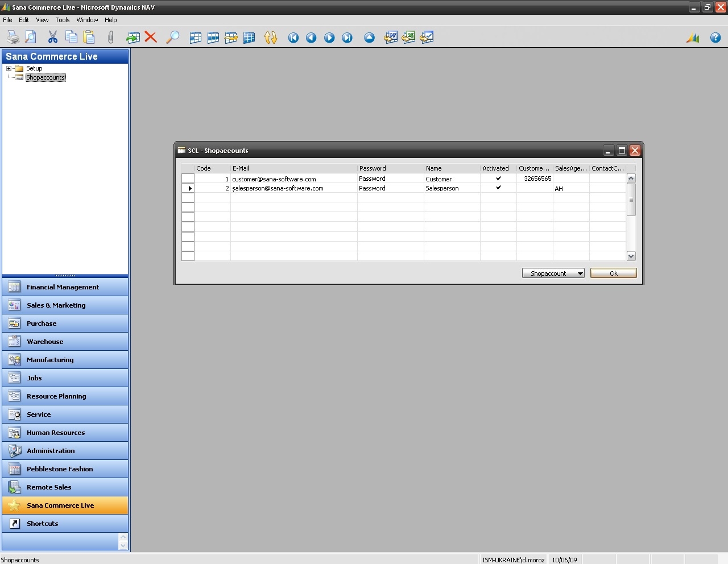Open the Administration navigation button

[x=65, y=451]
